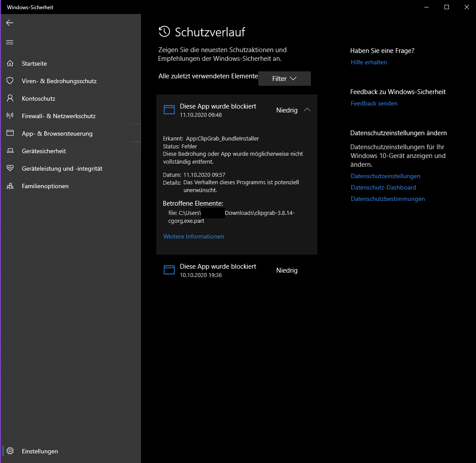Go to Startseite
Image resolution: width=476 pixels, height=463 pixels.
(71, 63)
